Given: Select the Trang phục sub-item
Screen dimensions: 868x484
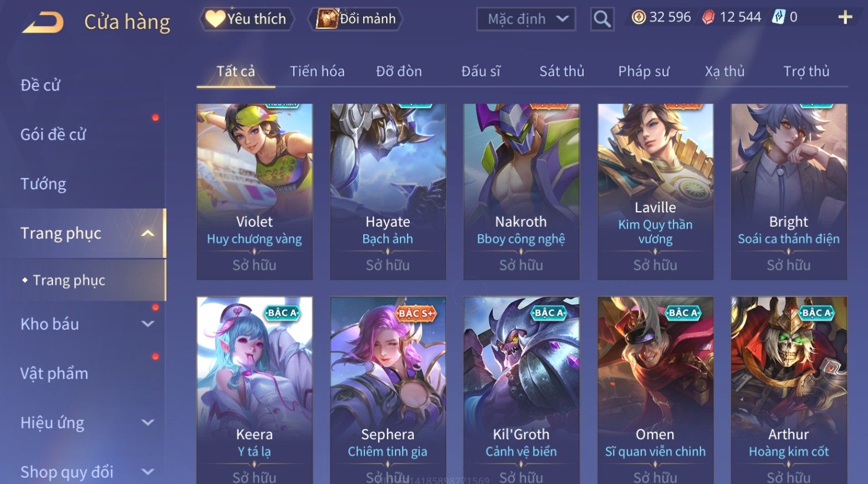Looking at the screenshot, I should pos(68,280).
